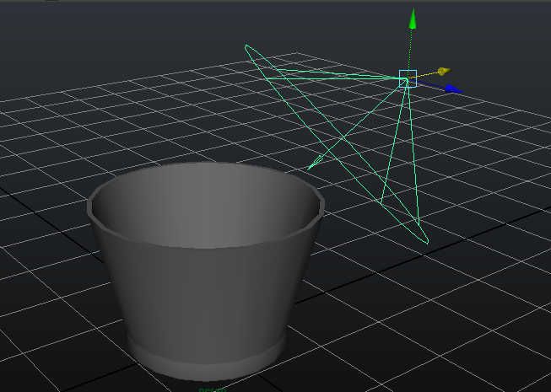Select the yellow highlighted axis move handle
The height and width of the screenshot is (392, 551).
click(444, 72)
